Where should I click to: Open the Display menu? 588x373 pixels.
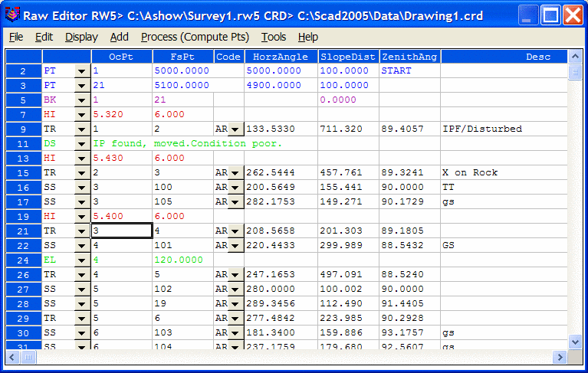(81, 37)
